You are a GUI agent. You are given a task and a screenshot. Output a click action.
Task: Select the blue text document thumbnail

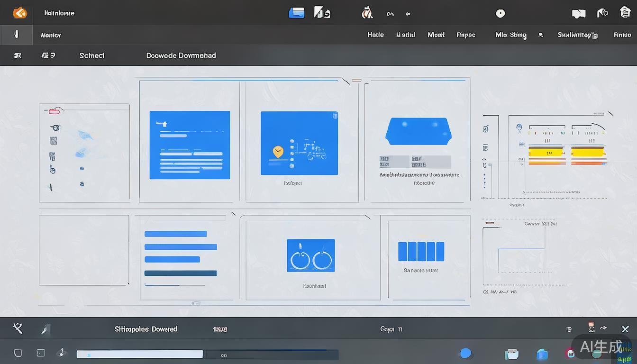pos(190,145)
